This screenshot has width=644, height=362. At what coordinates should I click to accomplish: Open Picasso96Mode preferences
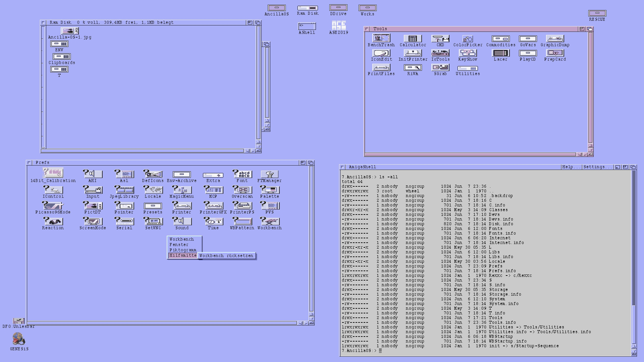(53, 205)
